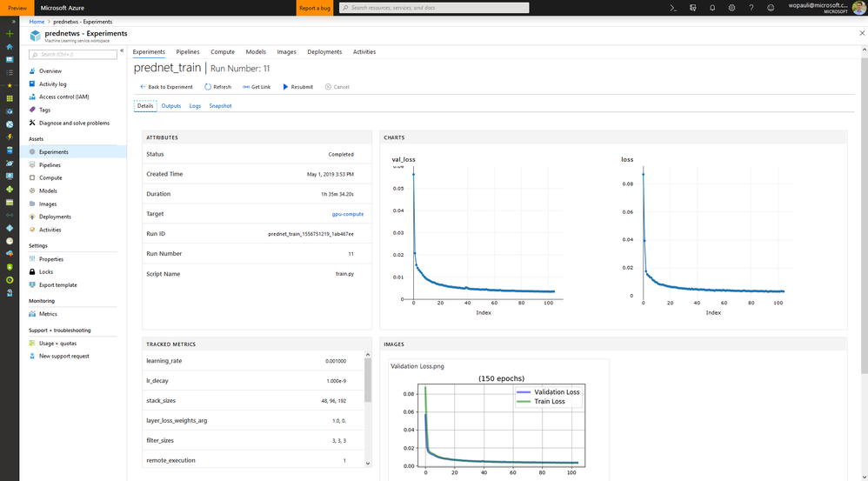Image resolution: width=868 pixels, height=481 pixels.
Task: Open Export template under Settings
Action: click(57, 285)
